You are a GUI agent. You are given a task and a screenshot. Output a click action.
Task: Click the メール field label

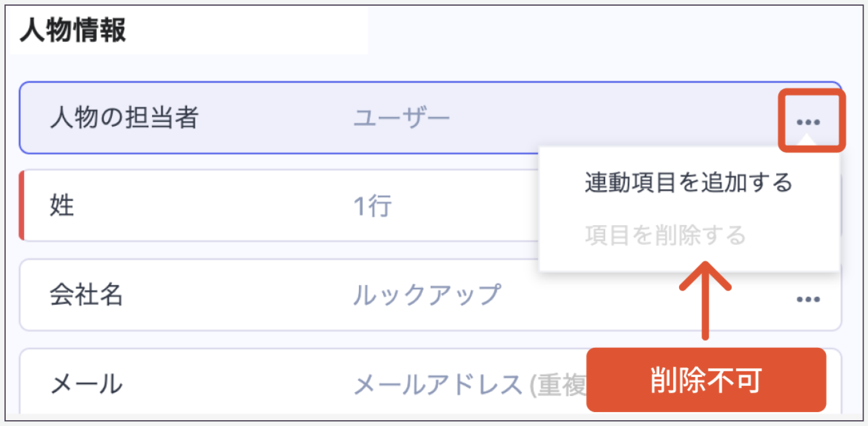[x=86, y=383]
